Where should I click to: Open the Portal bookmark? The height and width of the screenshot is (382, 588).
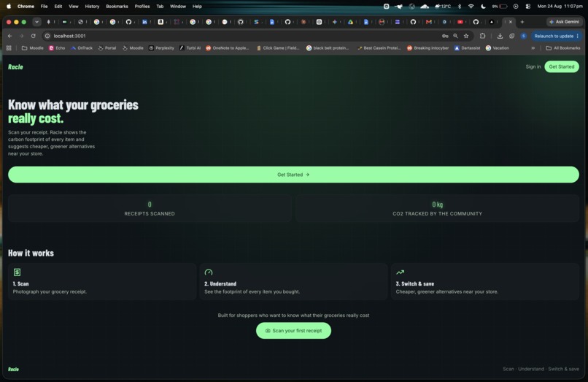pos(107,48)
